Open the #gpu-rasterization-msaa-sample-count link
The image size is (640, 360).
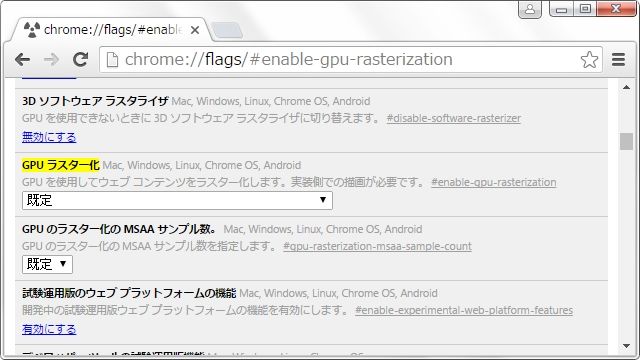tap(377, 247)
